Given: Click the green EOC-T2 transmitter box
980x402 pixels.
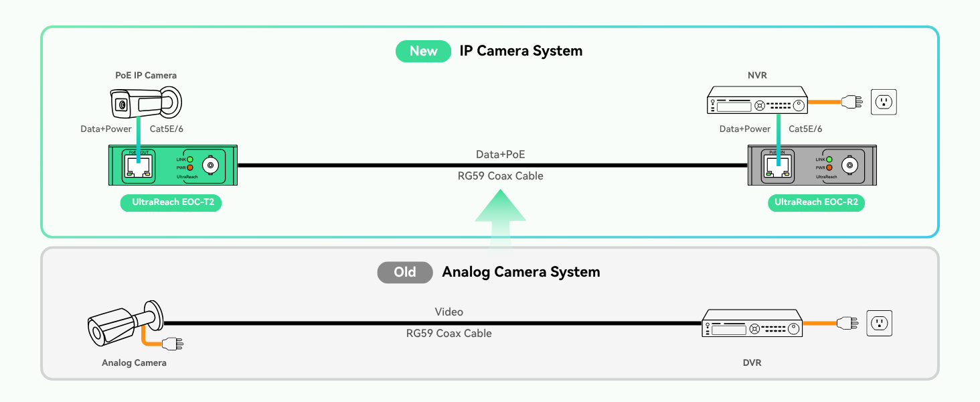Looking at the screenshot, I should click(x=173, y=165).
